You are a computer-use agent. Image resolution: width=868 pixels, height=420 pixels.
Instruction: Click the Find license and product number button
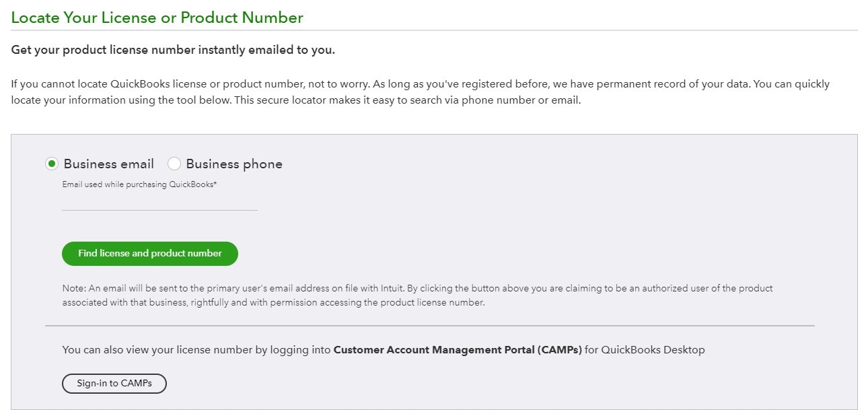coord(149,254)
